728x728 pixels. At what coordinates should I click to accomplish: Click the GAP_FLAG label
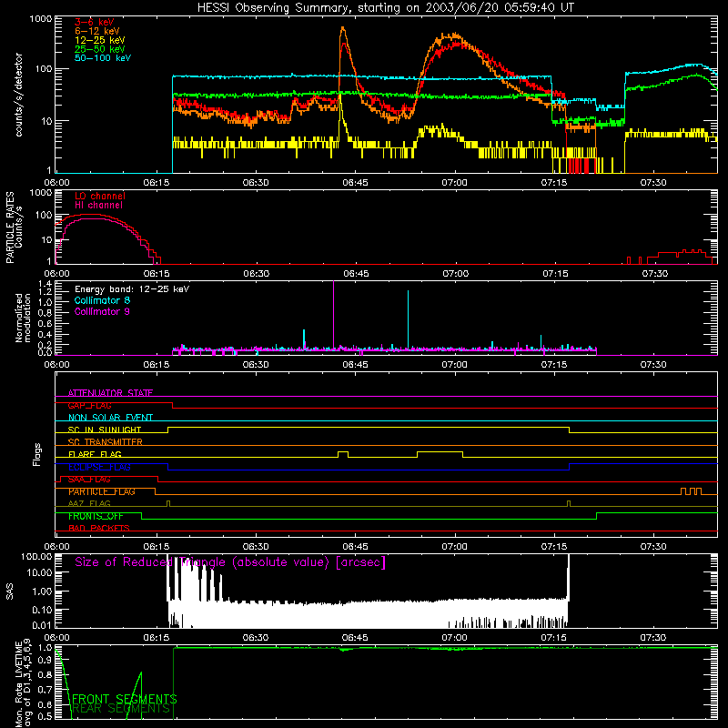coord(89,405)
